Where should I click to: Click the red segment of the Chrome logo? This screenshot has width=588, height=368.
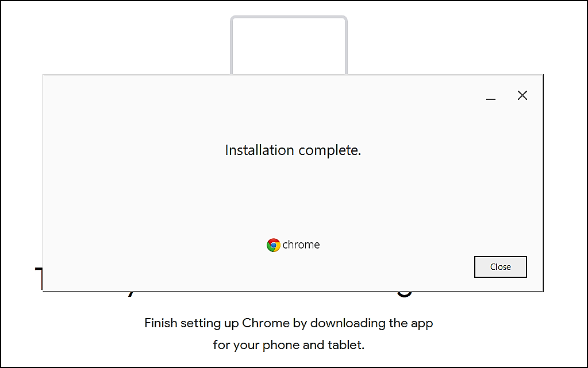click(x=273, y=241)
